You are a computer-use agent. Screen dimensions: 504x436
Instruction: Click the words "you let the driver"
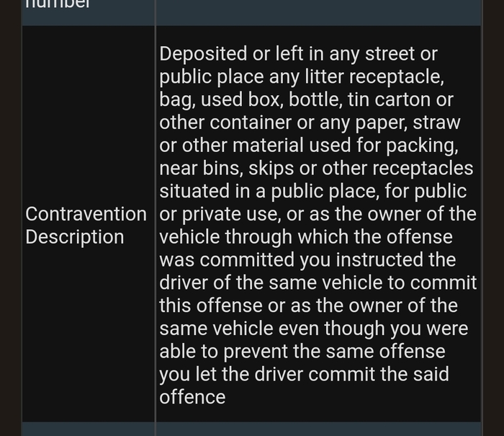[x=245, y=375]
